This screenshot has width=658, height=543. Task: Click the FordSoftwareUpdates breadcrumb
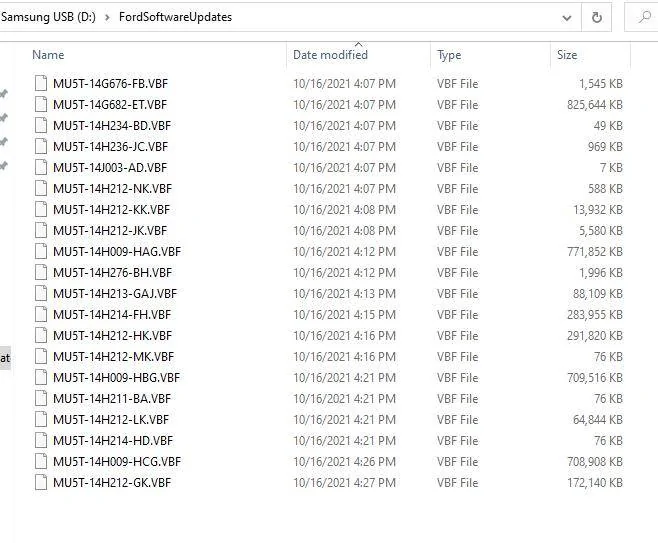[175, 17]
